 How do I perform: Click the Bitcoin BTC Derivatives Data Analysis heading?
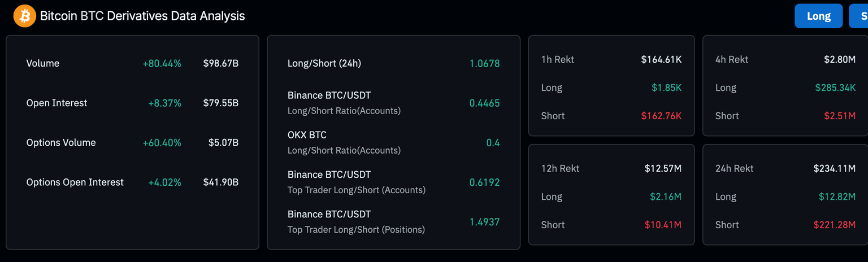142,16
